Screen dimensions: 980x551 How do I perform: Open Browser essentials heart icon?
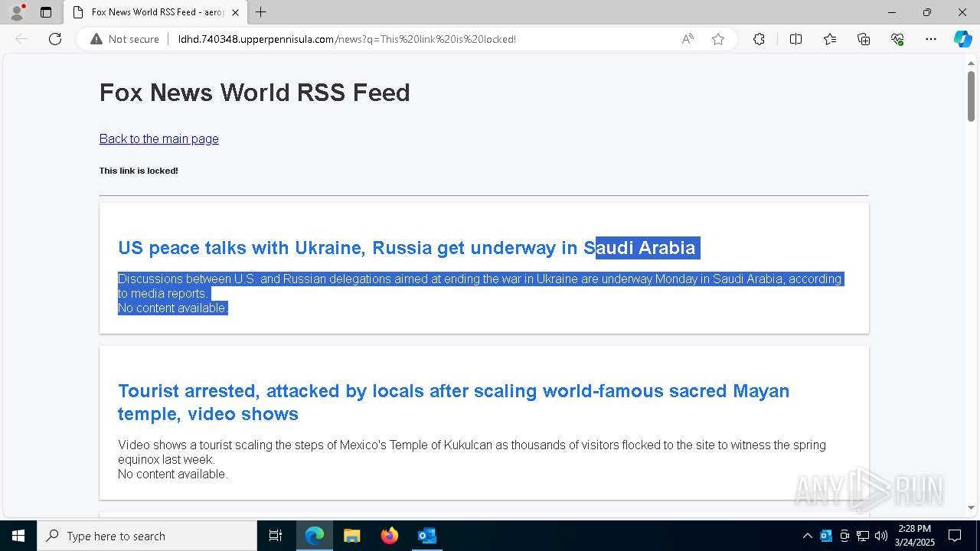[x=897, y=39]
